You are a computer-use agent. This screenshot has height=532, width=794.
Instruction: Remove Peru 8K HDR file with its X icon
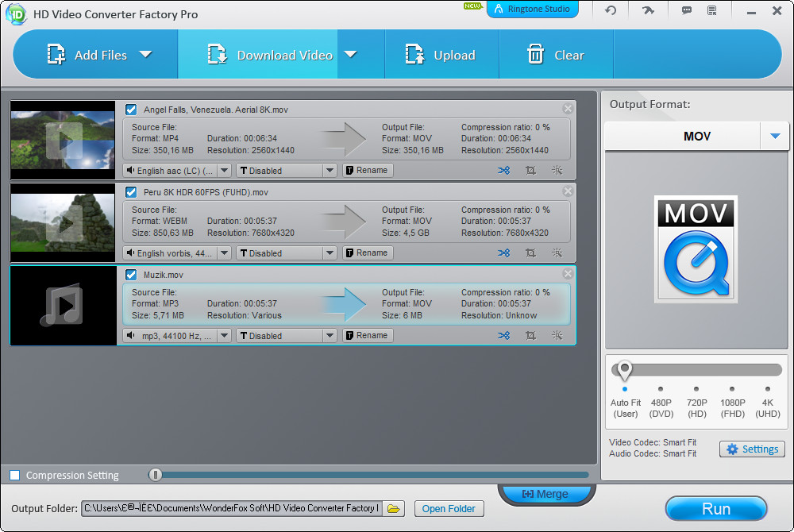568,191
